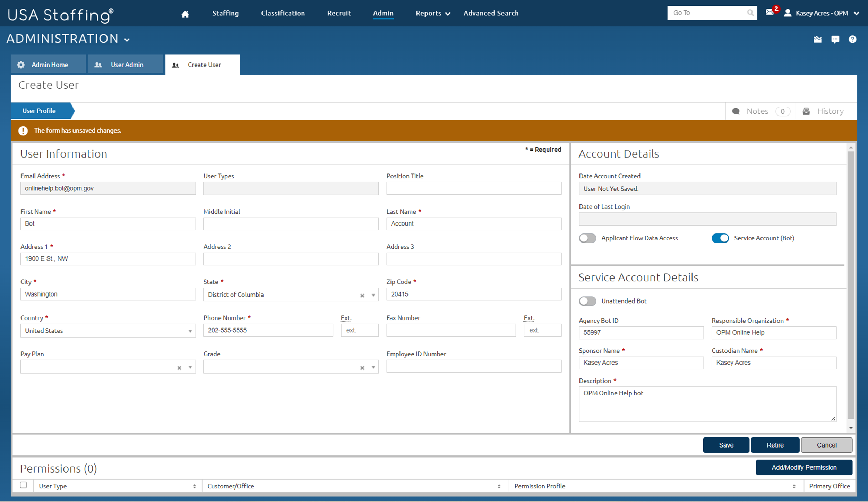Clear the State selection with the x icon
Image resolution: width=868 pixels, height=502 pixels.
(362, 296)
